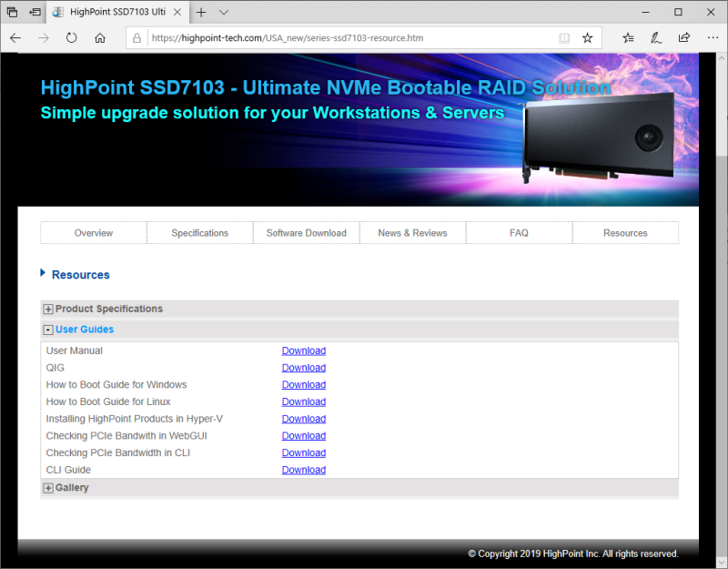
Task: Click the 'Simple upgrade solution' banner subtitle
Action: (272, 113)
